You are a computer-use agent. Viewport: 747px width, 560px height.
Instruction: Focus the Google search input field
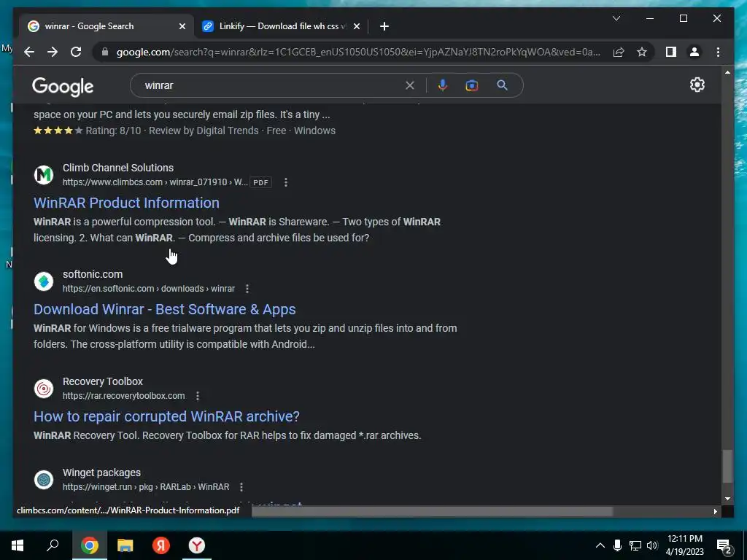(271, 85)
